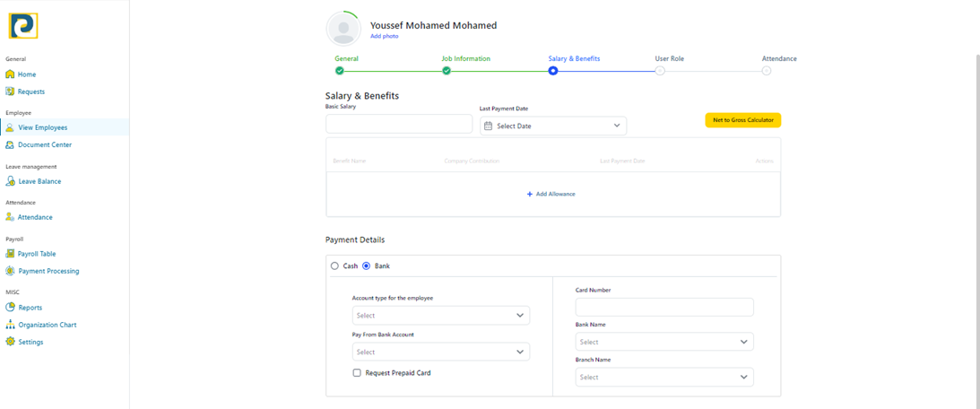
Task: Select the Bank payment radio button
Action: coord(366,266)
